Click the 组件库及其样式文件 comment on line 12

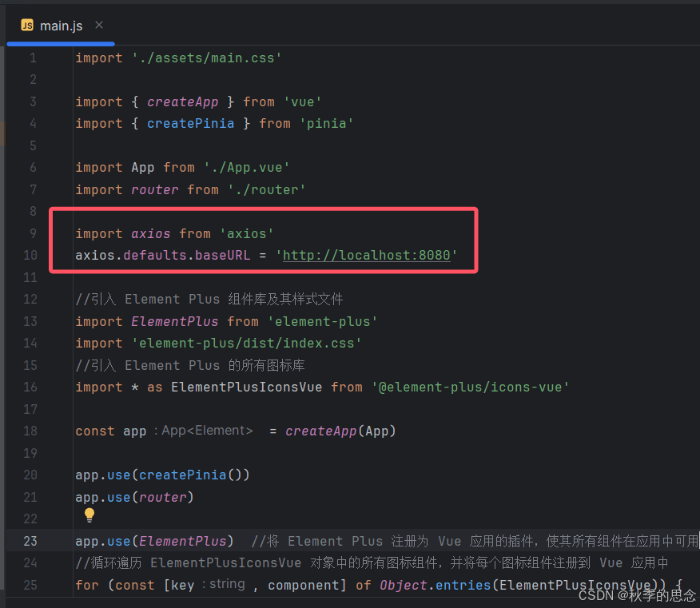[x=286, y=299]
